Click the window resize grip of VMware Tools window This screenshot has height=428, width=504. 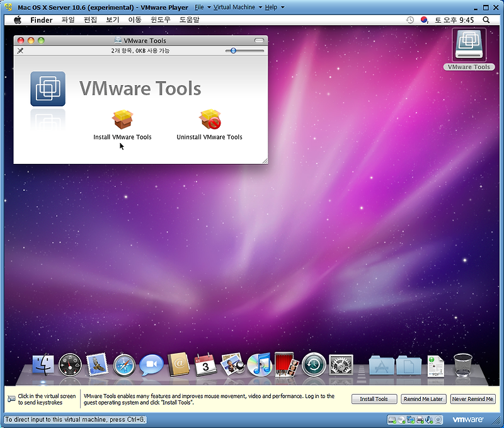tap(265, 161)
